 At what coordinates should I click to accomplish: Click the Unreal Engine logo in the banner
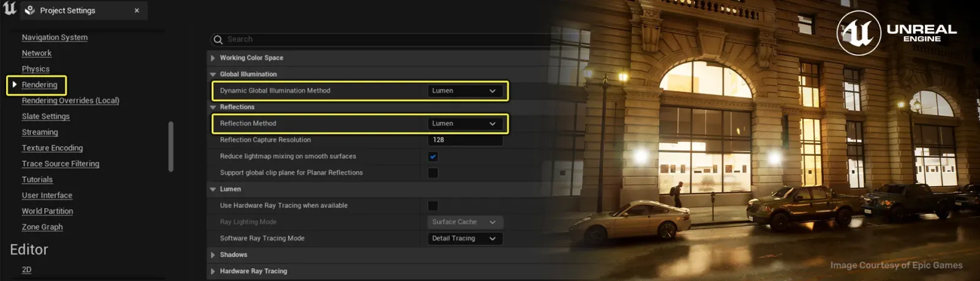(x=859, y=33)
